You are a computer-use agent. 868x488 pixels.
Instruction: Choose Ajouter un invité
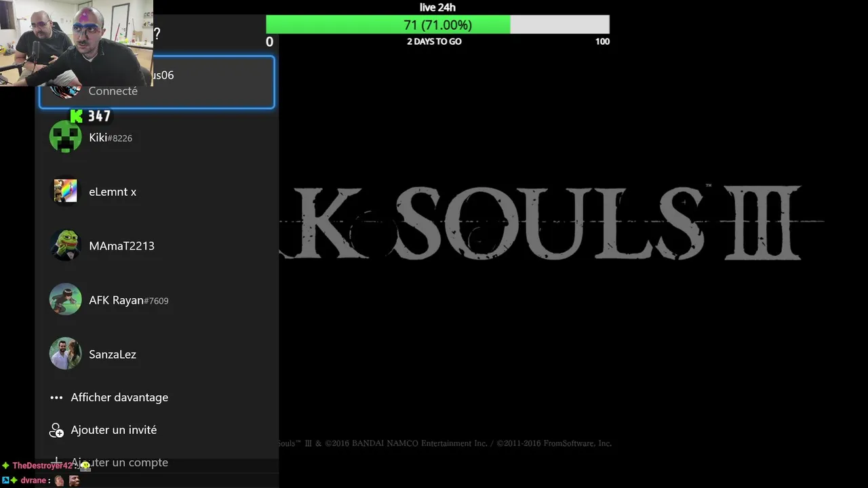point(157,430)
